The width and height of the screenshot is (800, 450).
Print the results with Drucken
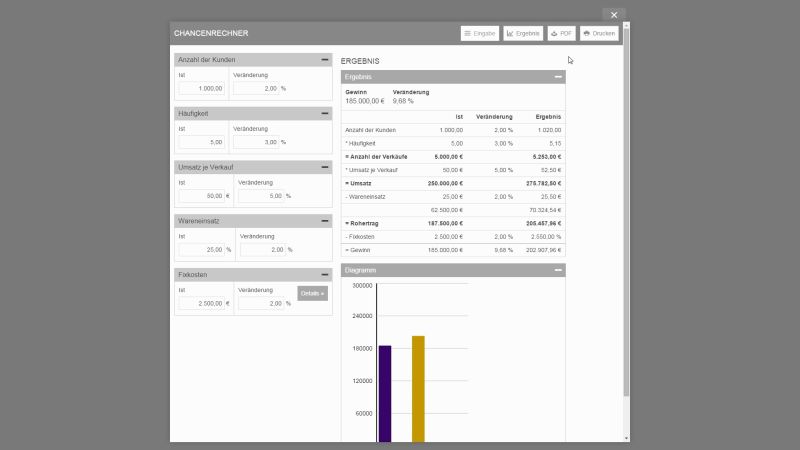599,33
